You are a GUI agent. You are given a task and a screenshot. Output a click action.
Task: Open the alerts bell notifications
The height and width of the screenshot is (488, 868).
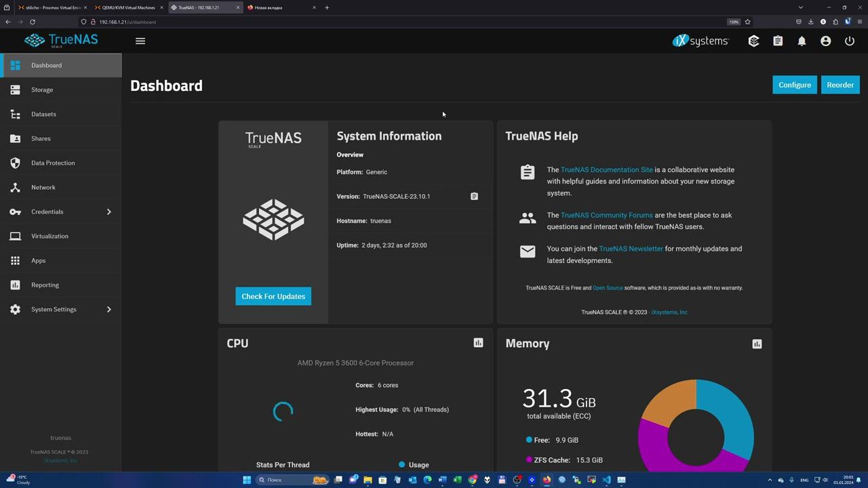(802, 41)
